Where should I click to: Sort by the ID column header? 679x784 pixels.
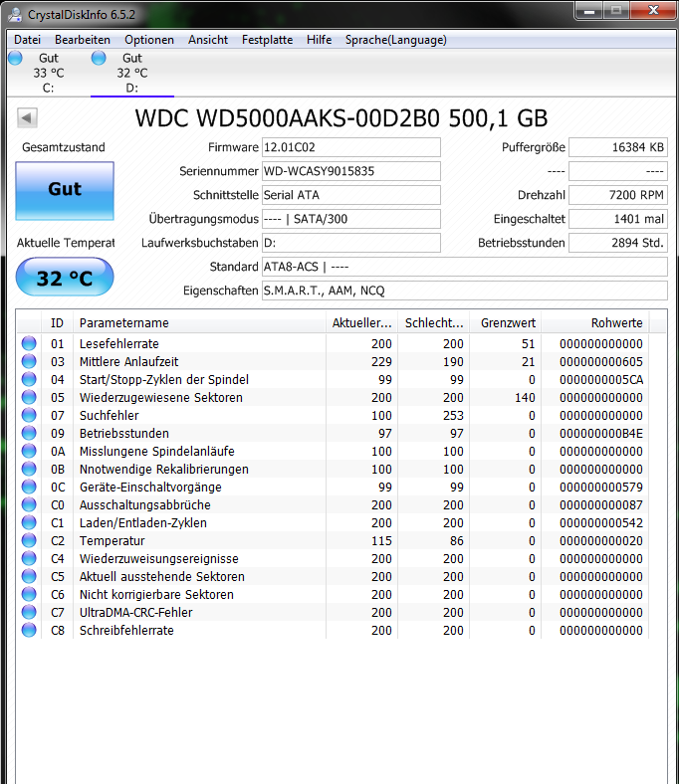(x=57, y=323)
